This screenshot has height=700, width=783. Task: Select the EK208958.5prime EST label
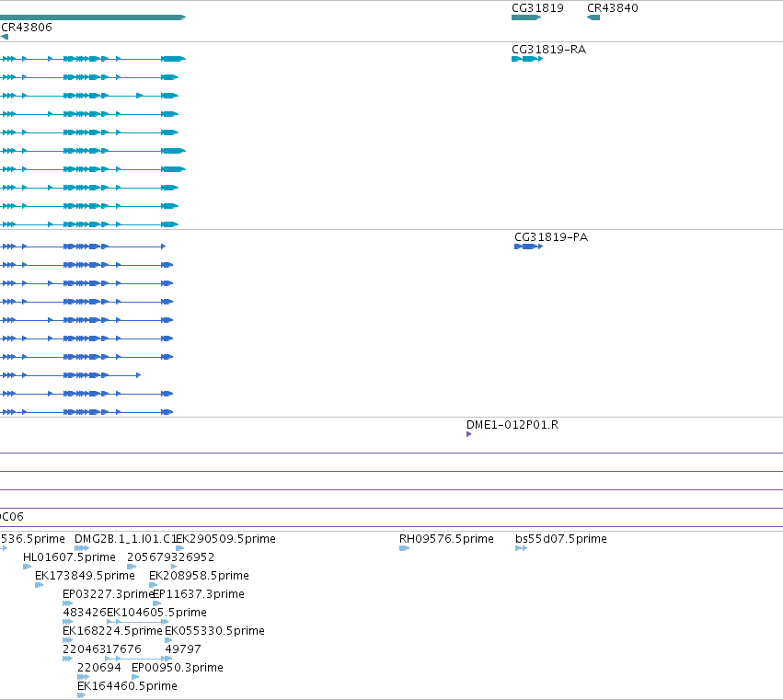200,576
